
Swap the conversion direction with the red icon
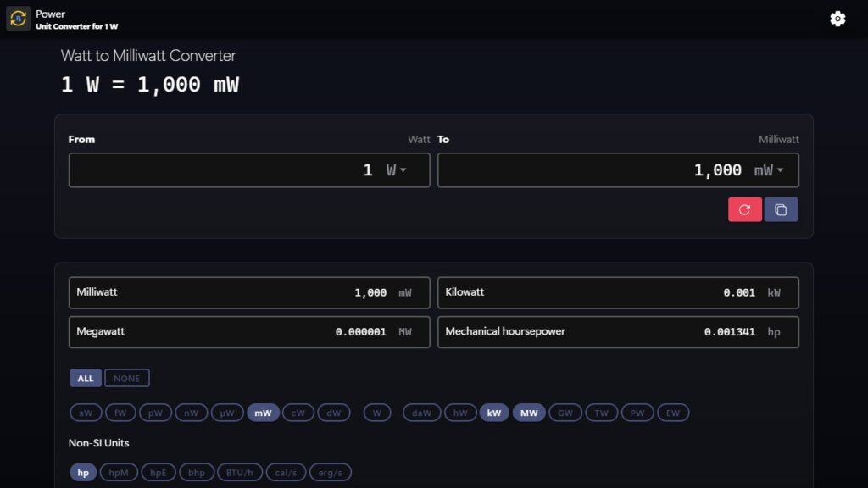[x=744, y=208]
